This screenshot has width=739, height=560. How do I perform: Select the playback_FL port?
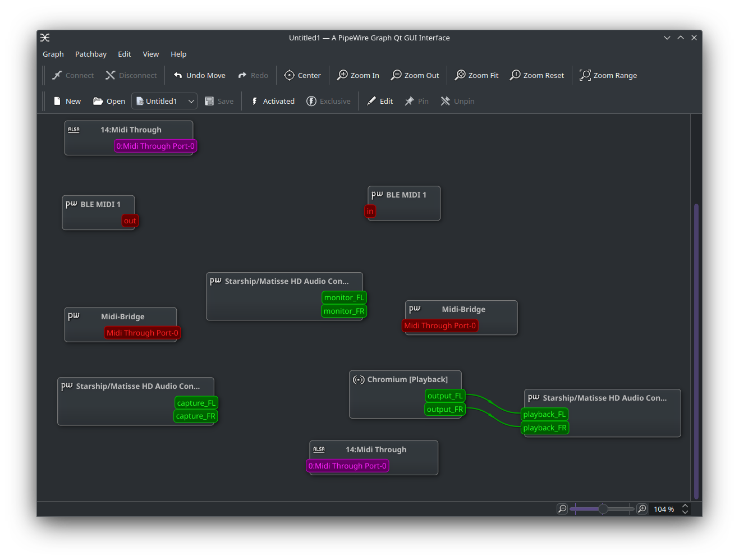pyautogui.click(x=544, y=414)
